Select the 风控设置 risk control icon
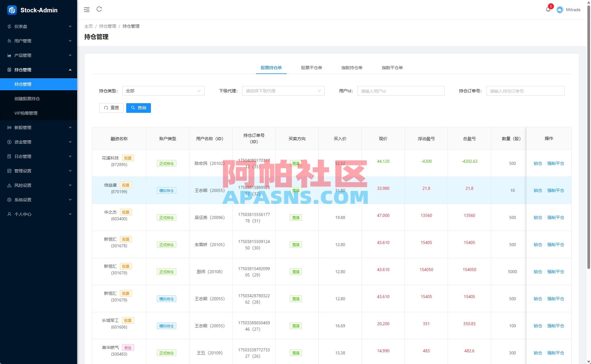Screen dimensions: 591x364 point(9,185)
